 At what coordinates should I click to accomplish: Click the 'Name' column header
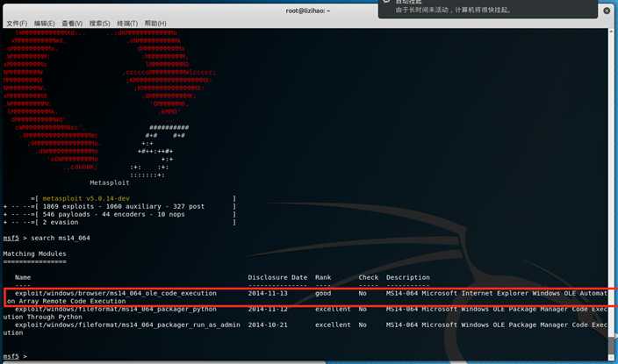(23, 277)
